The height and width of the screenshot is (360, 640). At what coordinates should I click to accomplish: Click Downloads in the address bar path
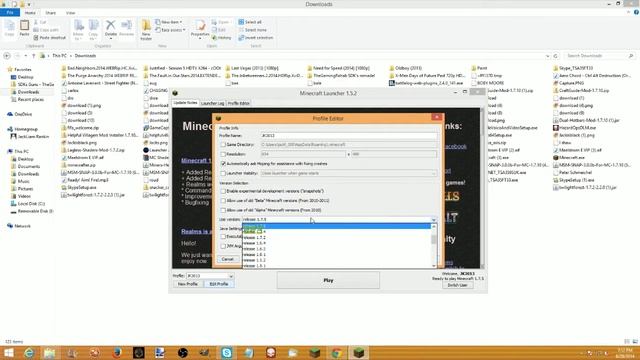85,56
